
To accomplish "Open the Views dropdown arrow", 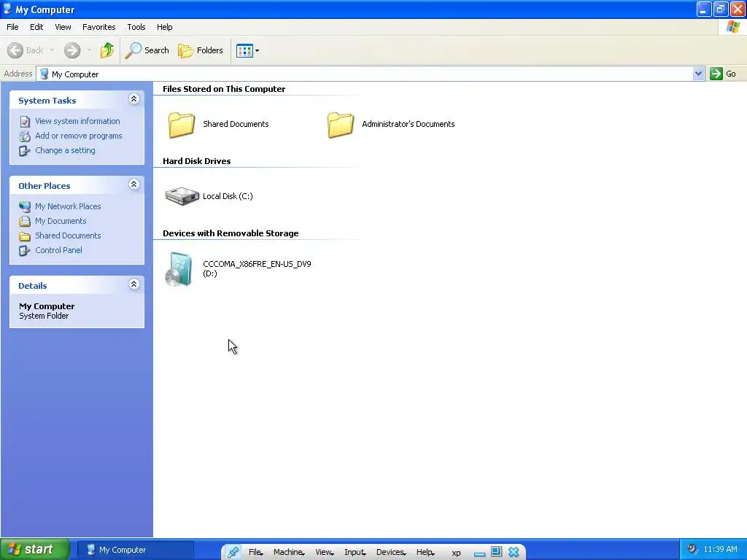I will click(x=258, y=50).
